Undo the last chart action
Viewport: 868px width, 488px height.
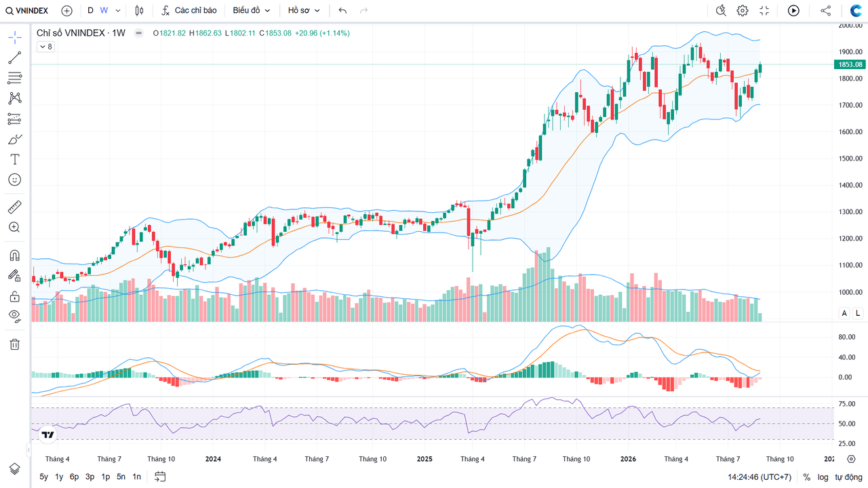tap(342, 11)
